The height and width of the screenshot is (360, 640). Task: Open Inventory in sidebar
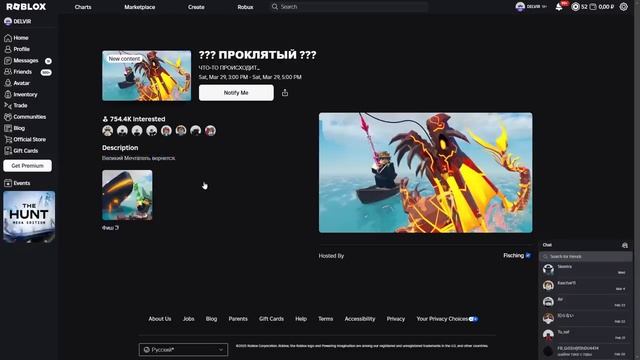[20, 94]
